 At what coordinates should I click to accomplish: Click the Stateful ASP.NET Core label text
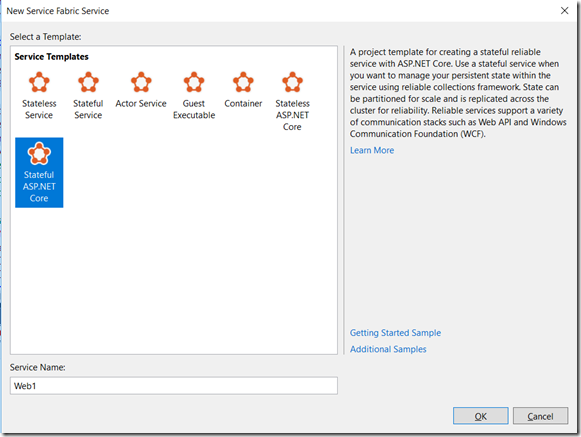[39, 186]
